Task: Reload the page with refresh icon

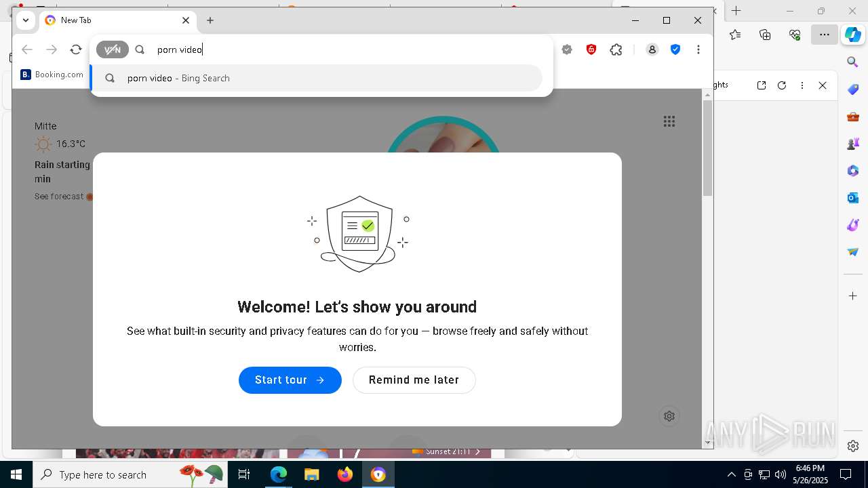Action: [76, 49]
